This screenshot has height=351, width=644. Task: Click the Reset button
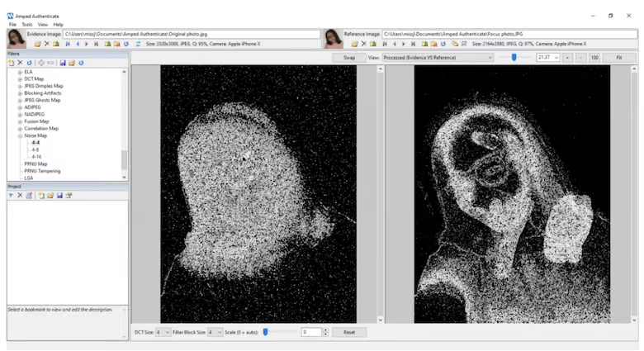(x=349, y=332)
